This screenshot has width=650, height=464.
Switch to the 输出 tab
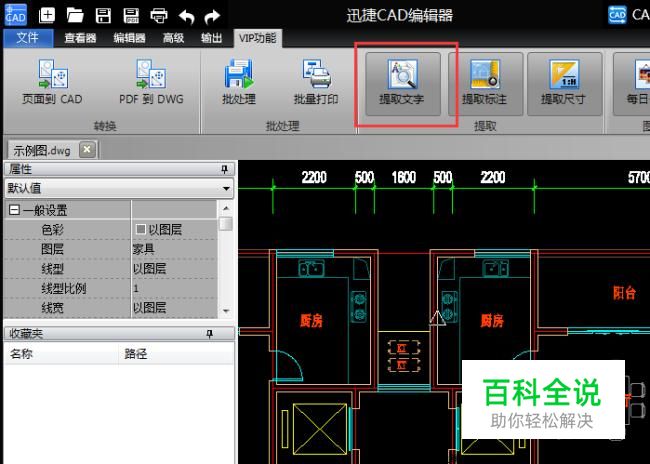click(211, 38)
